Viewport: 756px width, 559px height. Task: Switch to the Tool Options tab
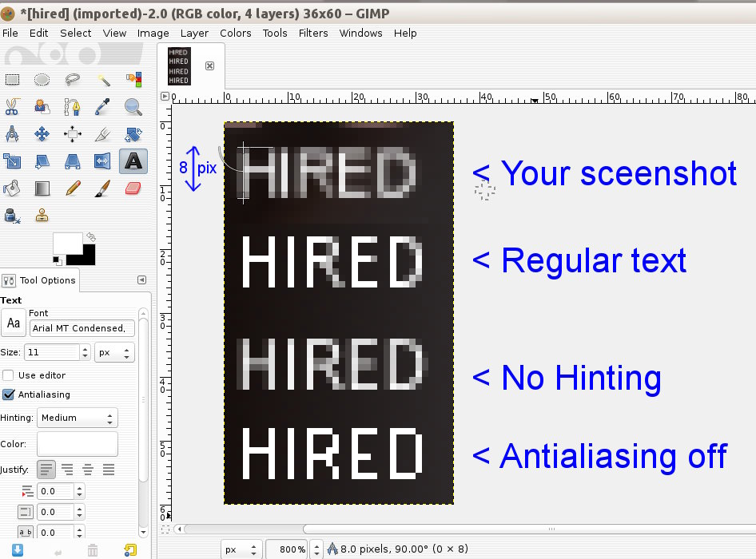coord(39,280)
